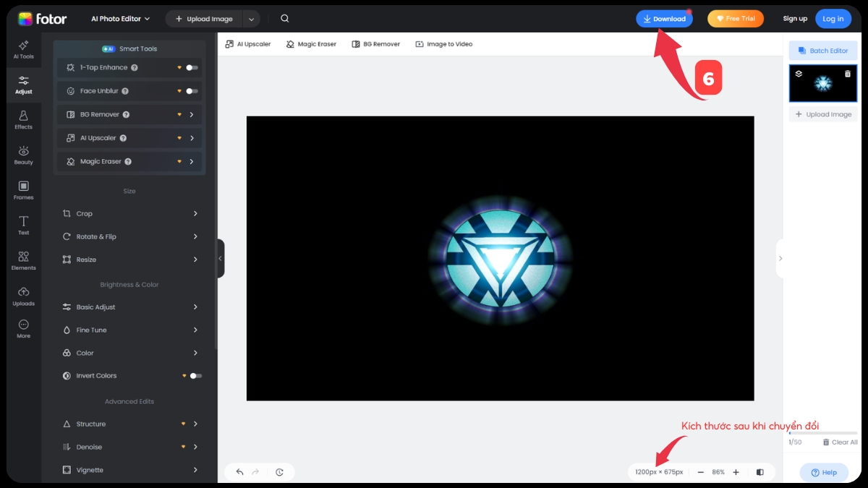Click AI Upscaler help icon

[x=123, y=138]
